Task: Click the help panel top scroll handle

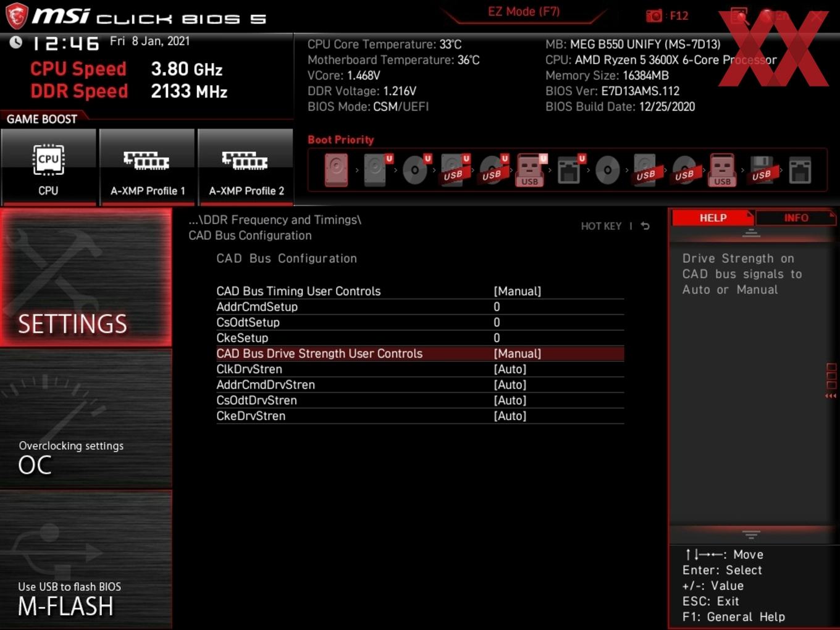Action: tap(751, 233)
